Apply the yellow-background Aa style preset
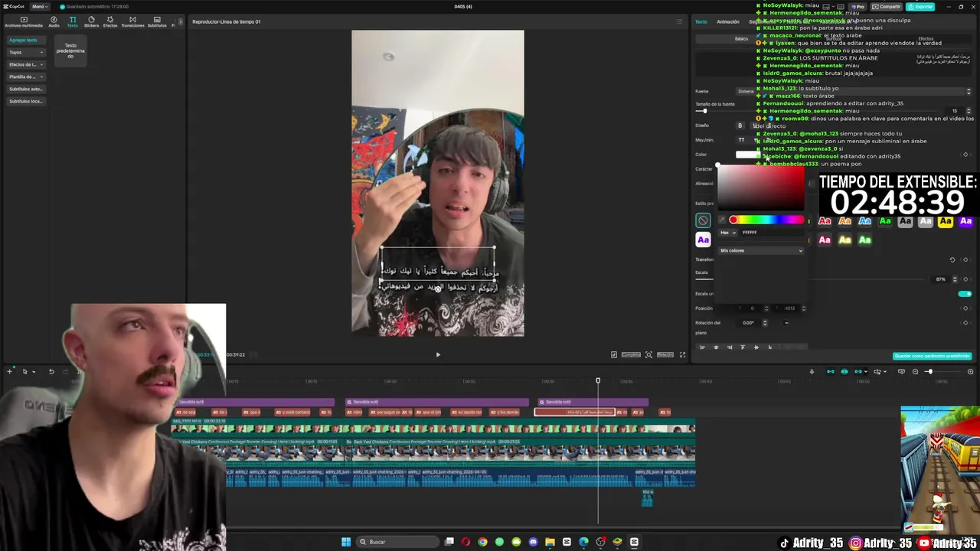The image size is (980, 551). click(946, 221)
